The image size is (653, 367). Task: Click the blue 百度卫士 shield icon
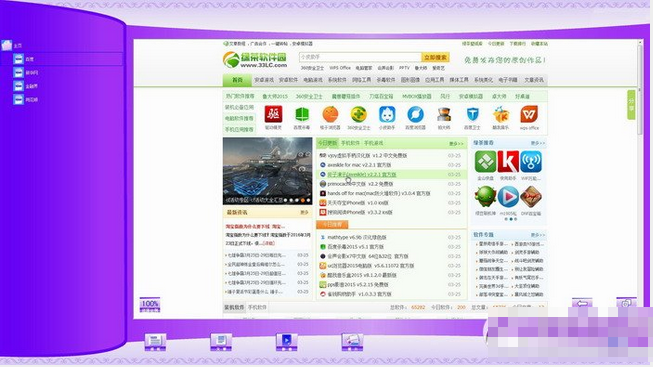[x=472, y=114]
